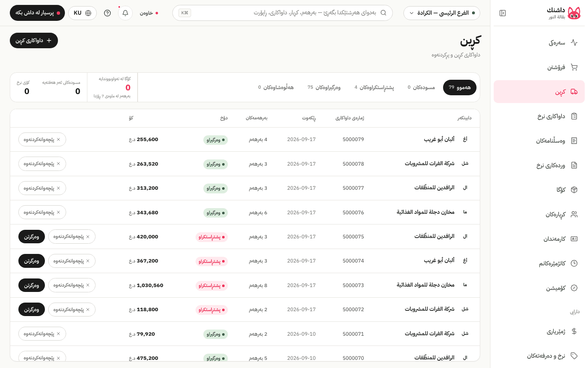Reverse order 5000077 with پێچەوانەکردنەوە
The image size is (588, 368).
42,188
